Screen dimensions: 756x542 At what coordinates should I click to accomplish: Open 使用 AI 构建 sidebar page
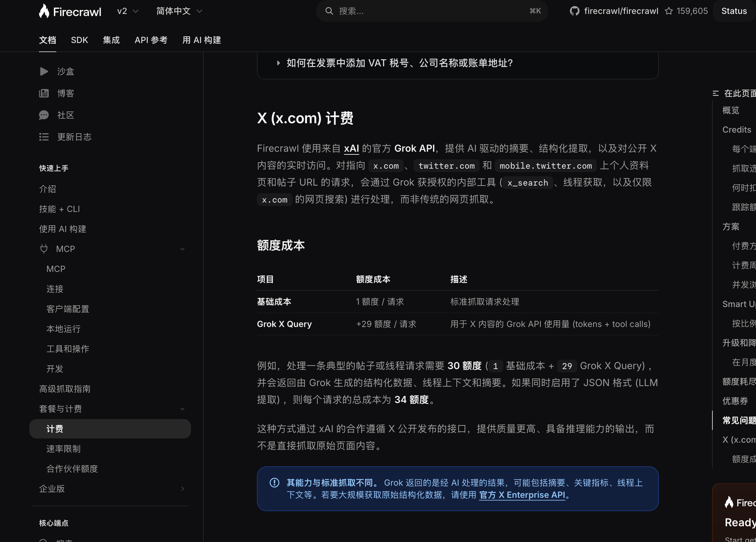63,229
